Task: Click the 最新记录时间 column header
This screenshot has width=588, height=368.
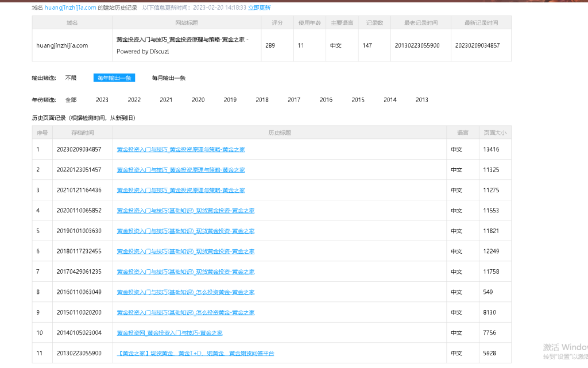Action: point(481,23)
